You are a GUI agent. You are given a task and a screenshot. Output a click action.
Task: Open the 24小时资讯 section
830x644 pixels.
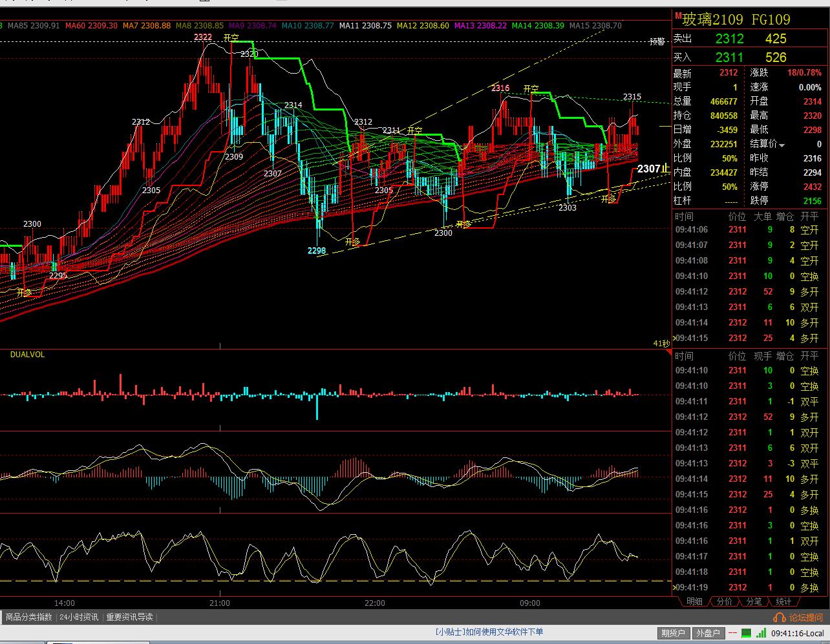click(79, 617)
